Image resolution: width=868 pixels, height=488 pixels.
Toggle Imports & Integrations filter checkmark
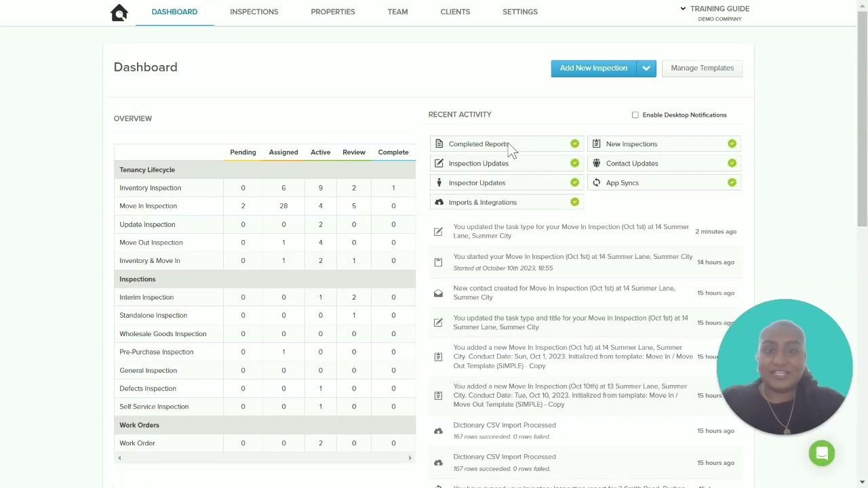[574, 202]
